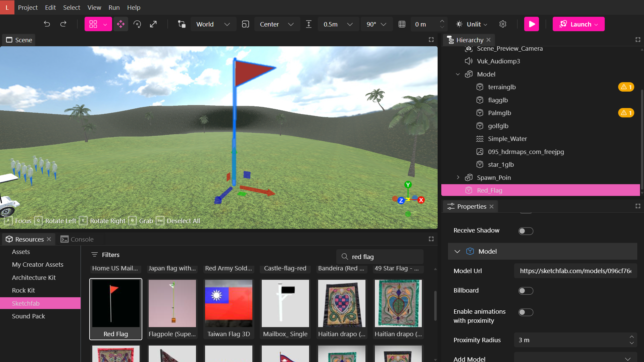
Task: Select the pink grid select tool
Action: pyautogui.click(x=93, y=24)
